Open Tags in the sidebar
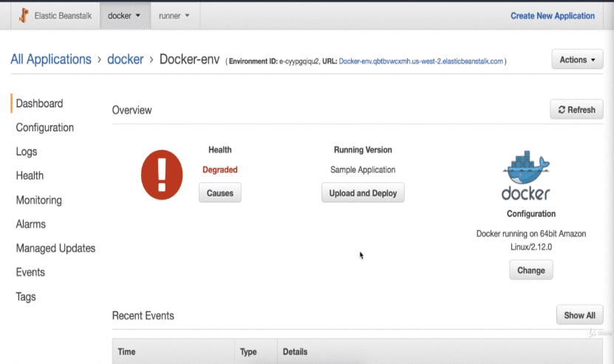Screen dimensions: 614x364 pyautogui.click(x=25, y=297)
